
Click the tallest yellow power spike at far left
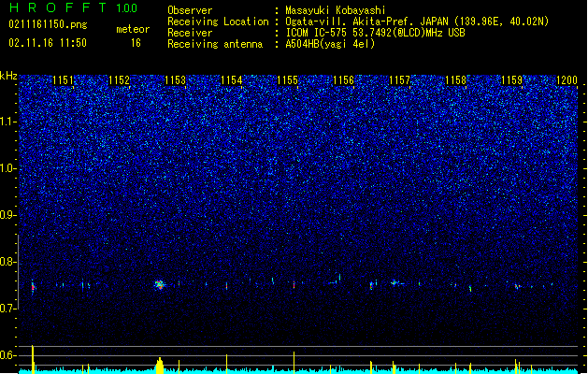(33, 359)
